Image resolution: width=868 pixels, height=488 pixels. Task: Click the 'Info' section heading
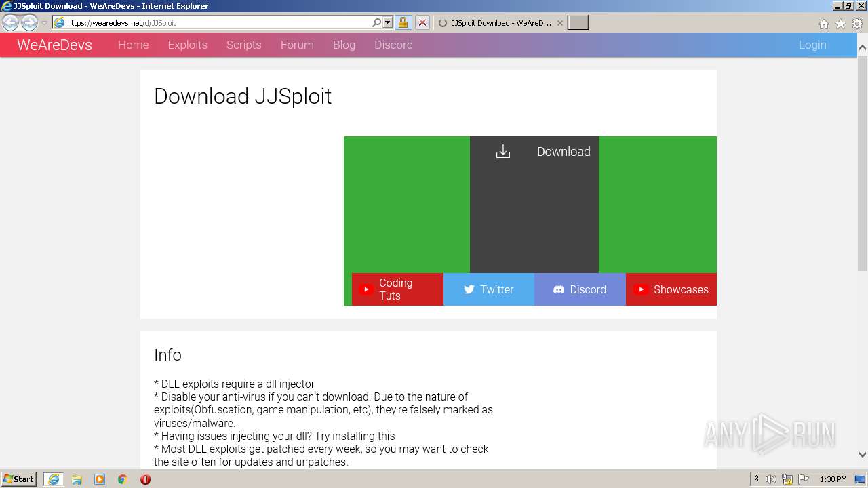click(167, 355)
